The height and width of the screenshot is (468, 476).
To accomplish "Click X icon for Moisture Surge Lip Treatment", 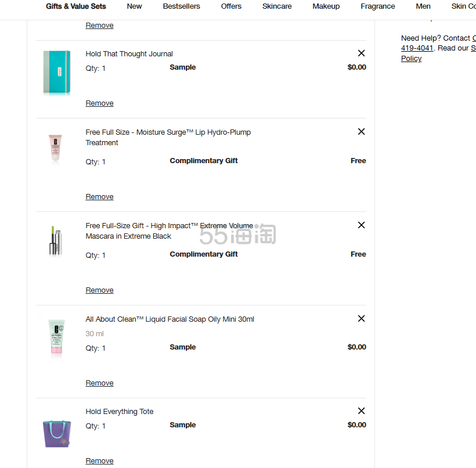I will (x=361, y=132).
